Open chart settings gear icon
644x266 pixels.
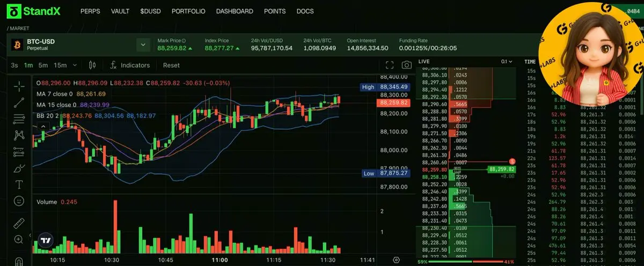(x=396, y=260)
